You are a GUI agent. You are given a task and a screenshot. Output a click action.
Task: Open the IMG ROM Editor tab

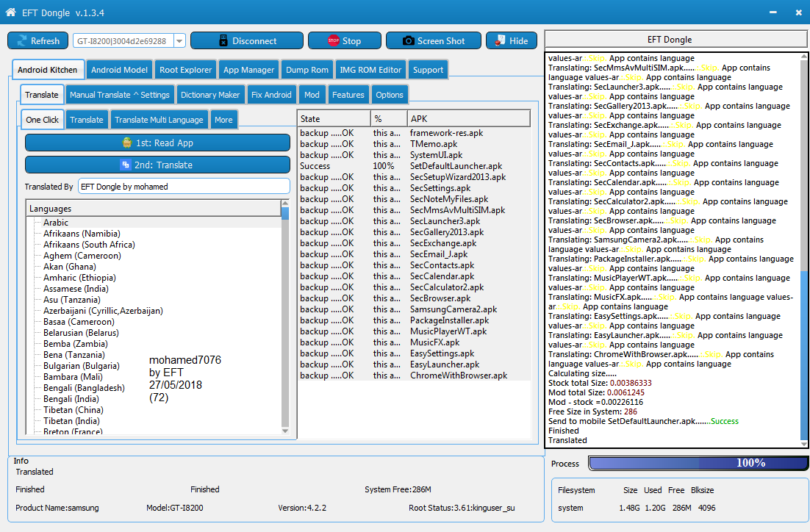pos(370,70)
